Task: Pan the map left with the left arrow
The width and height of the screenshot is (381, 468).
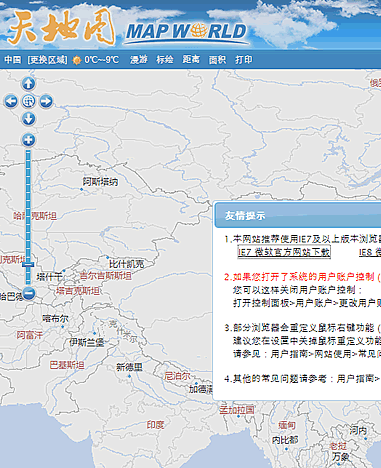Action: point(11,101)
